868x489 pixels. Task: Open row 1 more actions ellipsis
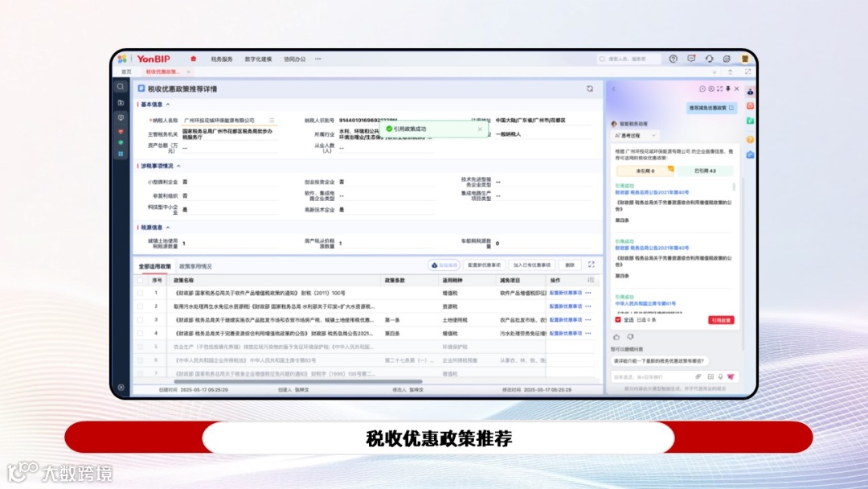pyautogui.click(x=588, y=293)
